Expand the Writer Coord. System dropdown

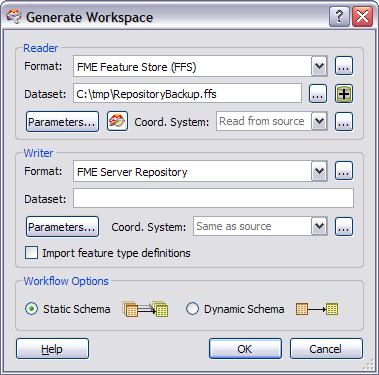tap(319, 227)
